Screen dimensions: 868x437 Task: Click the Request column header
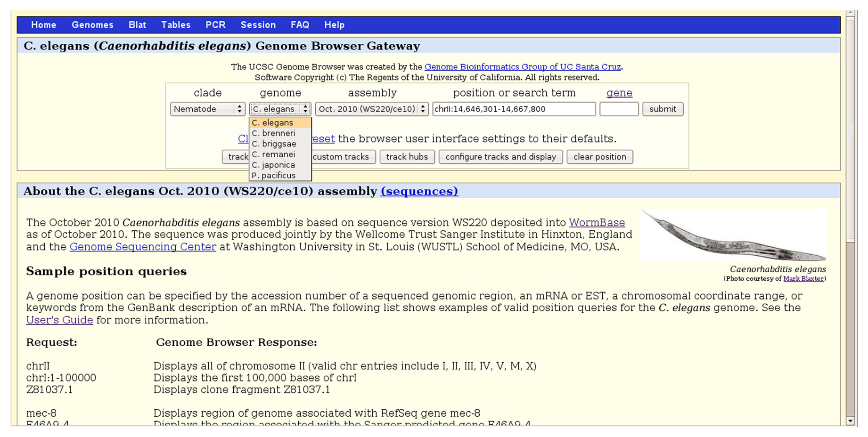point(52,342)
